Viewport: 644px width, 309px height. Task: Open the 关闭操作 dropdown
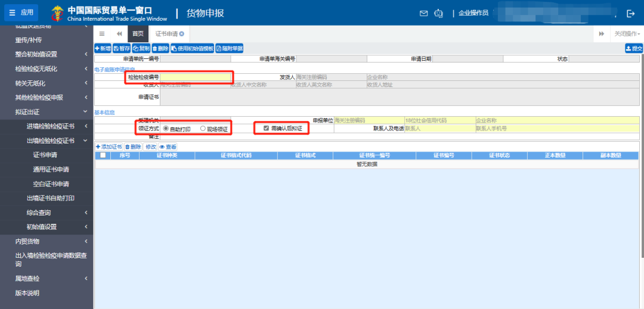pos(627,33)
